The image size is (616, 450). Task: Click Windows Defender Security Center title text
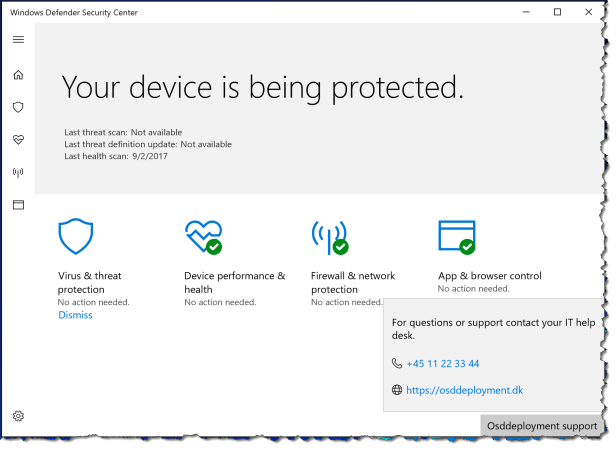(x=74, y=13)
